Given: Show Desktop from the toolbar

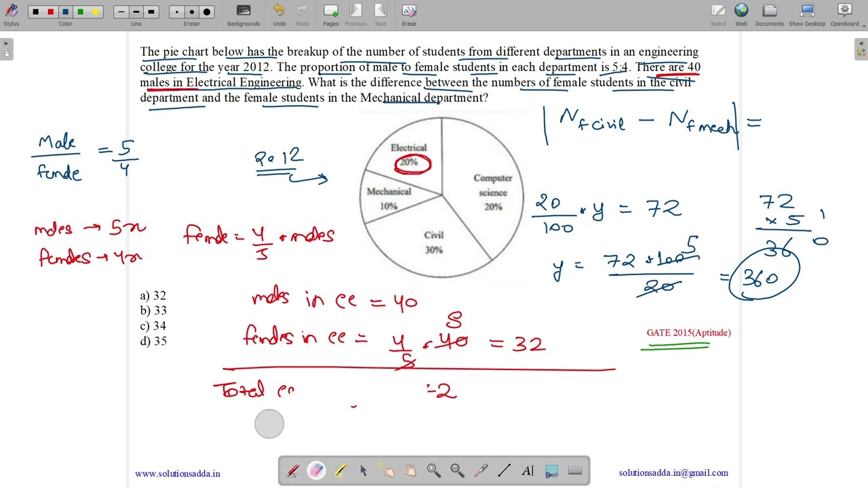Looking at the screenshot, I should pyautogui.click(x=807, y=14).
